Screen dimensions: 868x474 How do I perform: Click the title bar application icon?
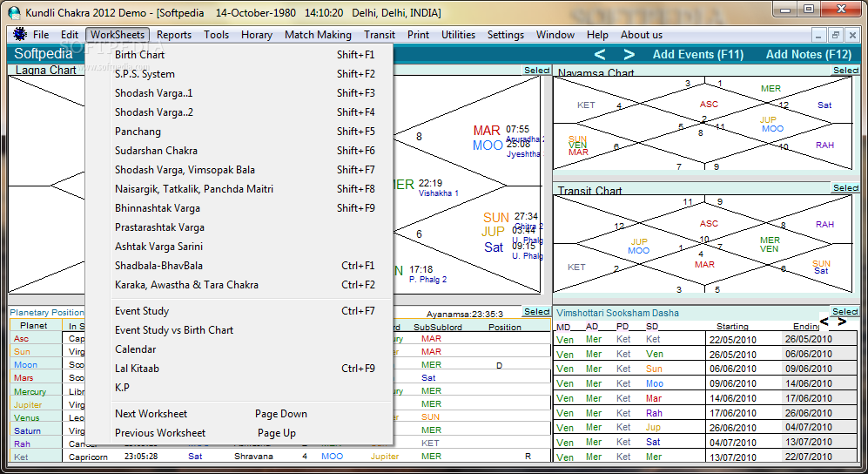(15, 12)
